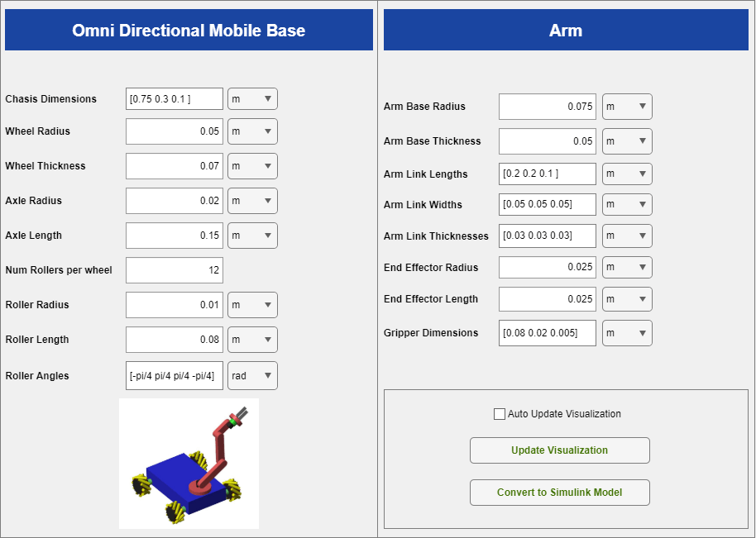The height and width of the screenshot is (538, 756).
Task: Click the Chasis Dimensions label text
Action: point(51,98)
